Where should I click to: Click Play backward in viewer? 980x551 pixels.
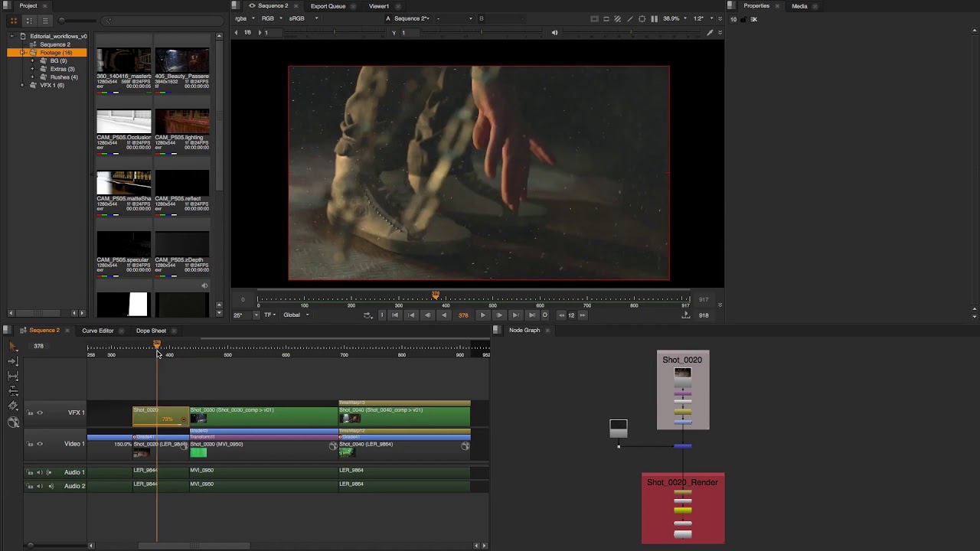(443, 315)
